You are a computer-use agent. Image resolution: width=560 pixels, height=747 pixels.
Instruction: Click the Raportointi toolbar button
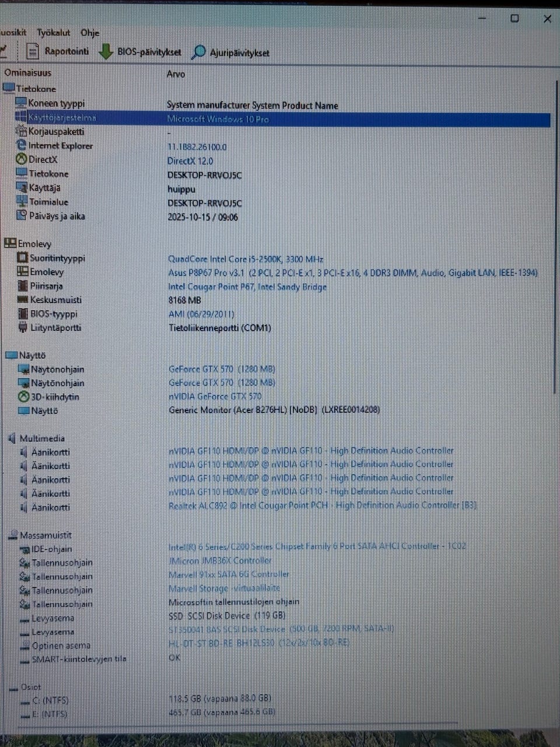tap(58, 51)
